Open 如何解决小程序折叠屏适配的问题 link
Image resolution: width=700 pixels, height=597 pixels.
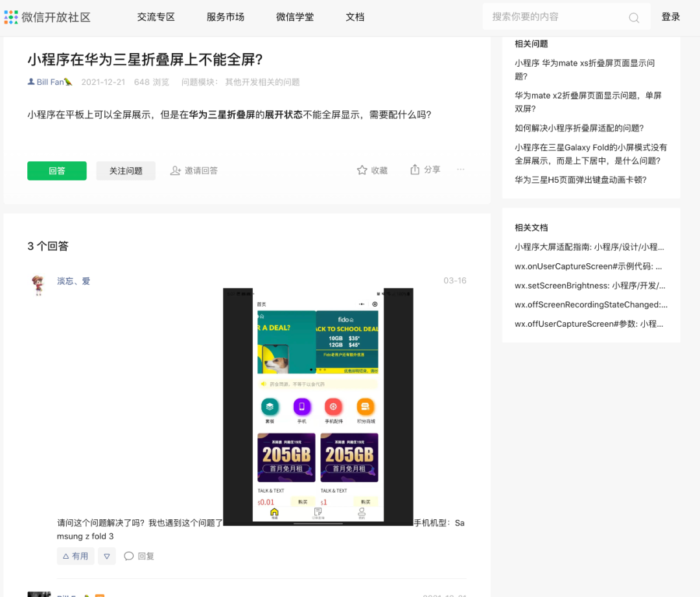(x=579, y=128)
